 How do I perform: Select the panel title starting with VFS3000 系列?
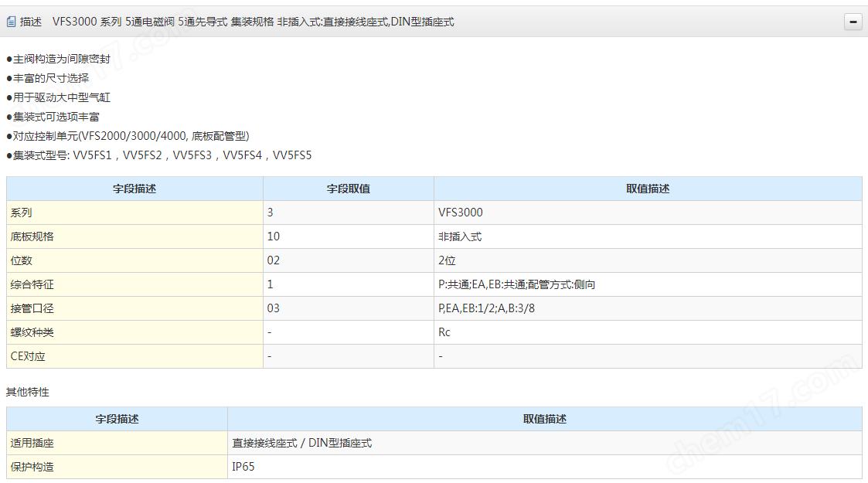click(253, 22)
